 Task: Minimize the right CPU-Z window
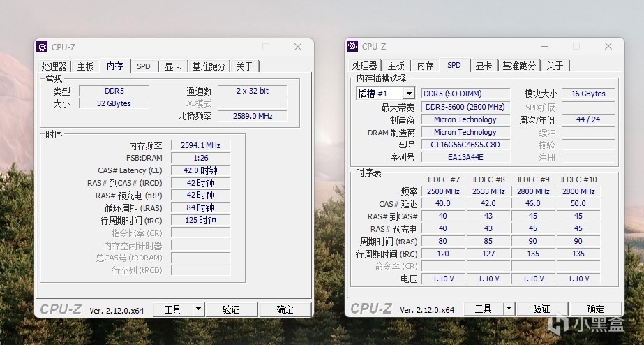pos(545,47)
